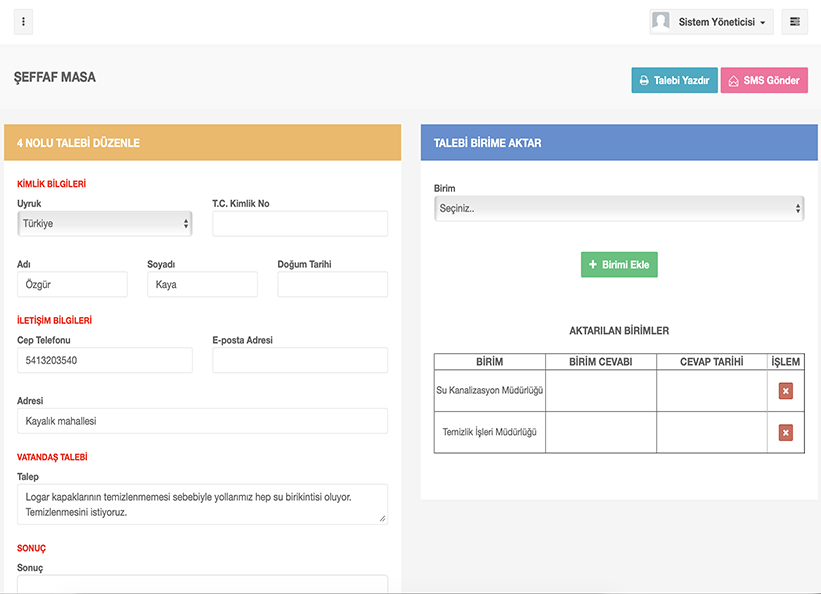Expand the Birim Seçiniz dropdown
Screen dimensions: 821x594
619,209
